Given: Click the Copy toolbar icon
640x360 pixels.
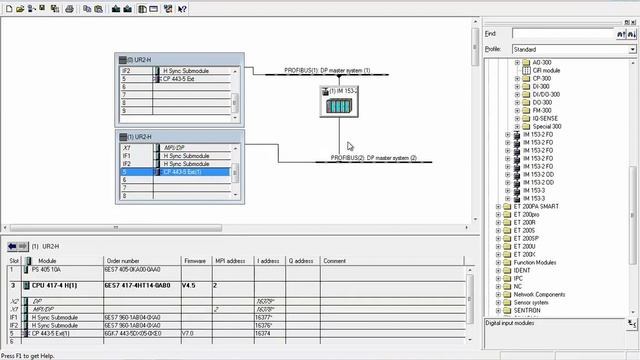Looking at the screenshot, I should (x=87, y=9).
